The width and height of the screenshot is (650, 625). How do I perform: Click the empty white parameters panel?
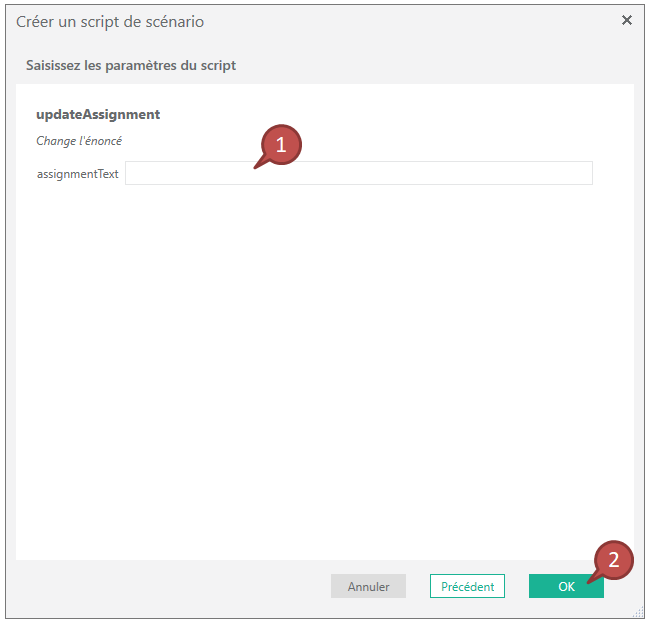(x=325, y=370)
